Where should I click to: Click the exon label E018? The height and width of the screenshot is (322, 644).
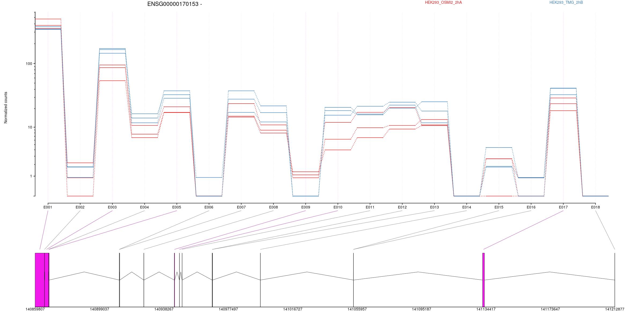click(595, 207)
